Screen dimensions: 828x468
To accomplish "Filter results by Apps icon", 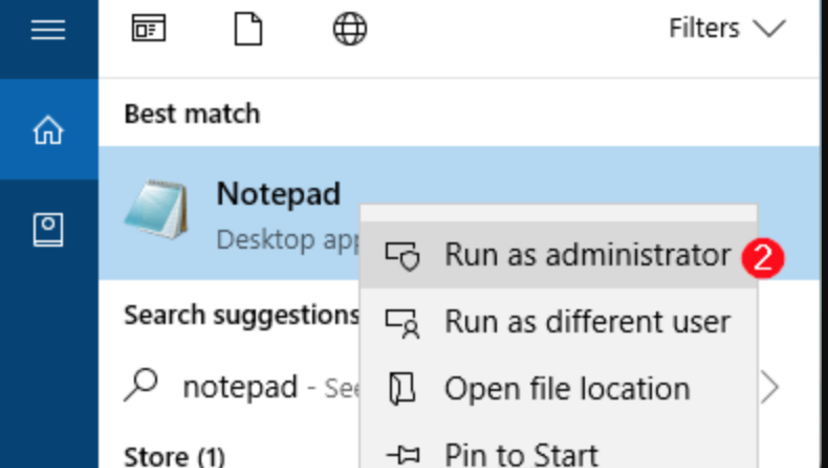I will pyautogui.click(x=148, y=28).
